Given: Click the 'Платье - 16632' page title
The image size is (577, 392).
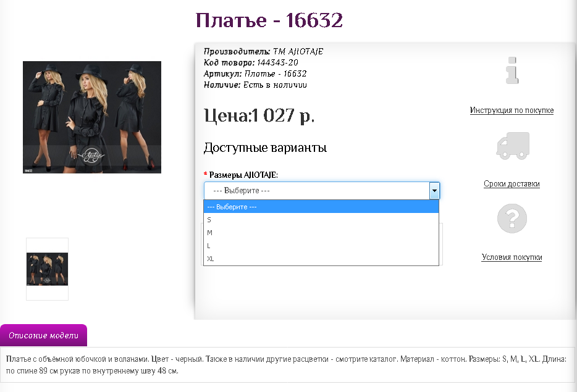Looking at the screenshot, I should pos(269,20).
